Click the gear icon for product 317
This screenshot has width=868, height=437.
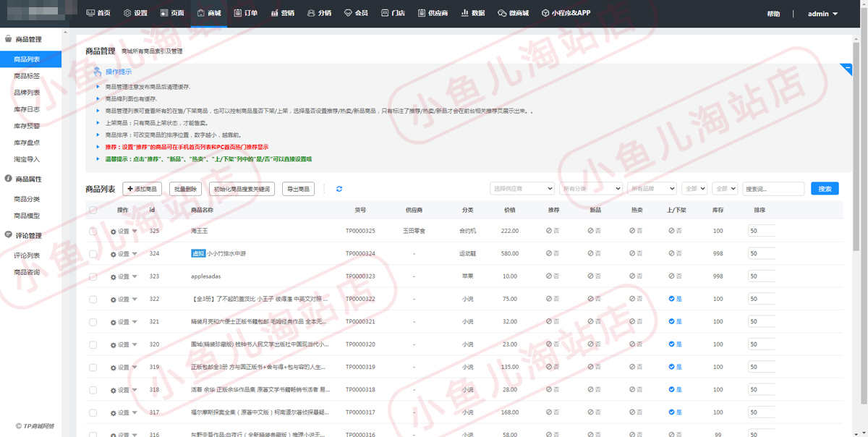pyautogui.click(x=114, y=412)
